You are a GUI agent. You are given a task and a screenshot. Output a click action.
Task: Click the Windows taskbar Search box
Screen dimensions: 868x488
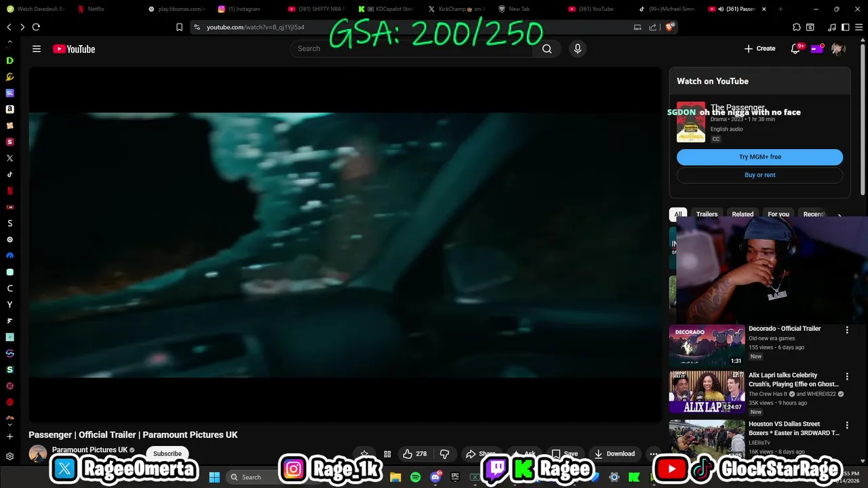252,477
